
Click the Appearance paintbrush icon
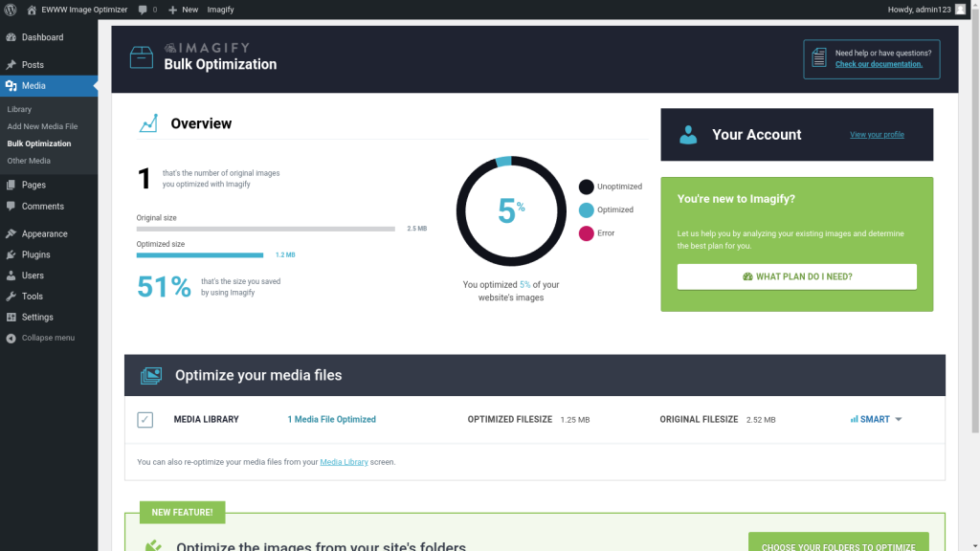pyautogui.click(x=11, y=233)
